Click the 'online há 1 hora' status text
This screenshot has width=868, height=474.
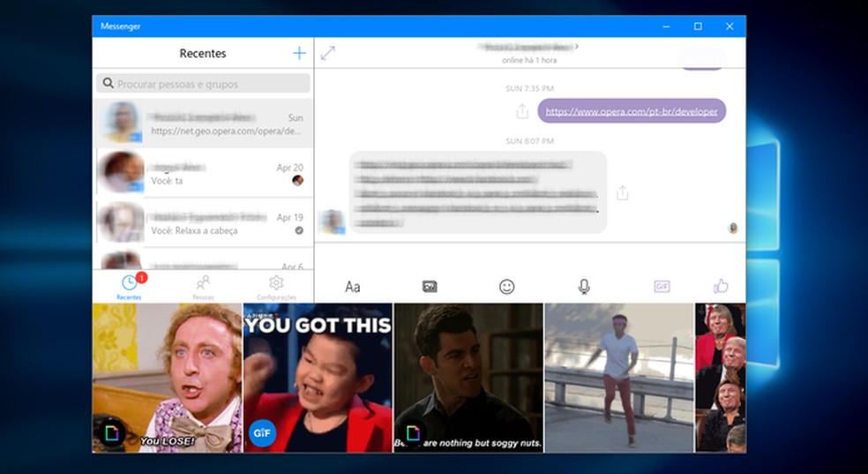(529, 60)
